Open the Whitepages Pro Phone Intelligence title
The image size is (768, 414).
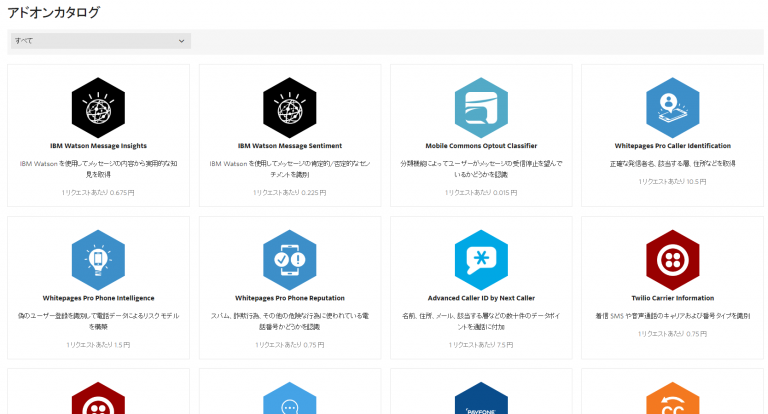[98, 298]
